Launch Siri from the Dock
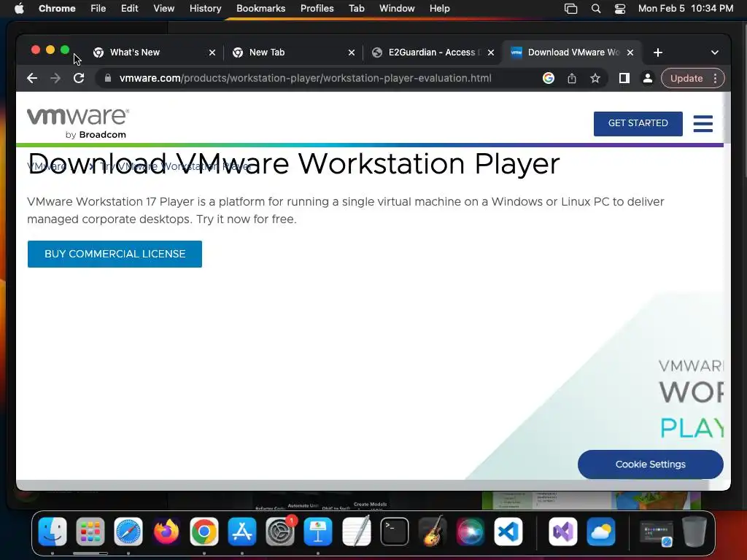Screen dimensions: 747x560 (471, 532)
